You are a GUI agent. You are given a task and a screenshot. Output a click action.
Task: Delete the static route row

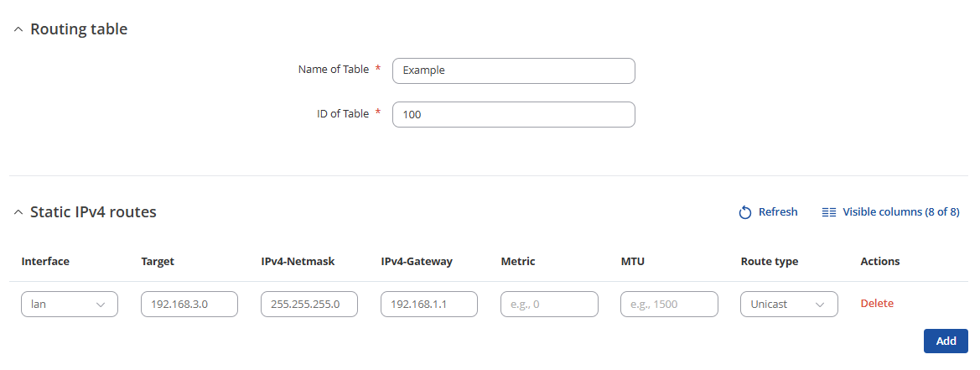tap(877, 304)
